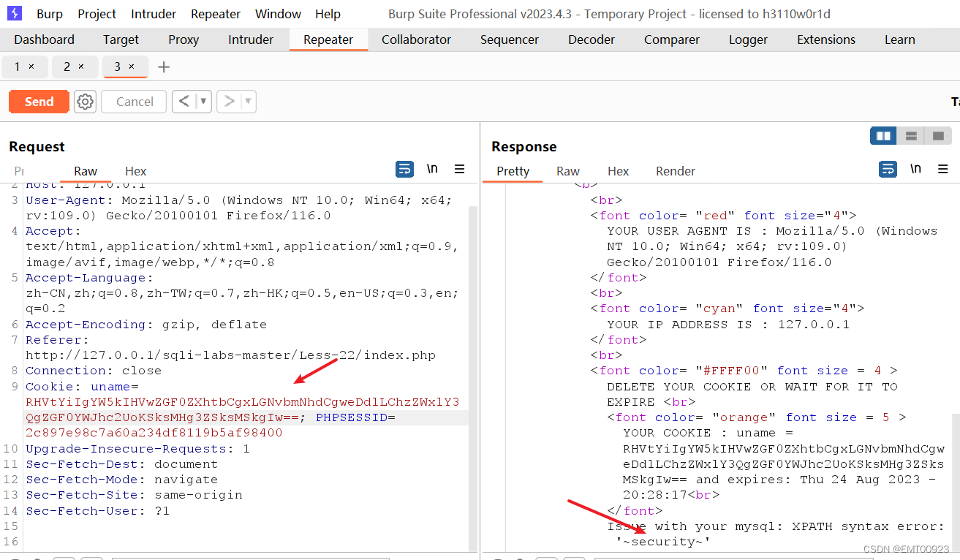Open Request panel options menu
Screen dimensions: 960x560
459,170
